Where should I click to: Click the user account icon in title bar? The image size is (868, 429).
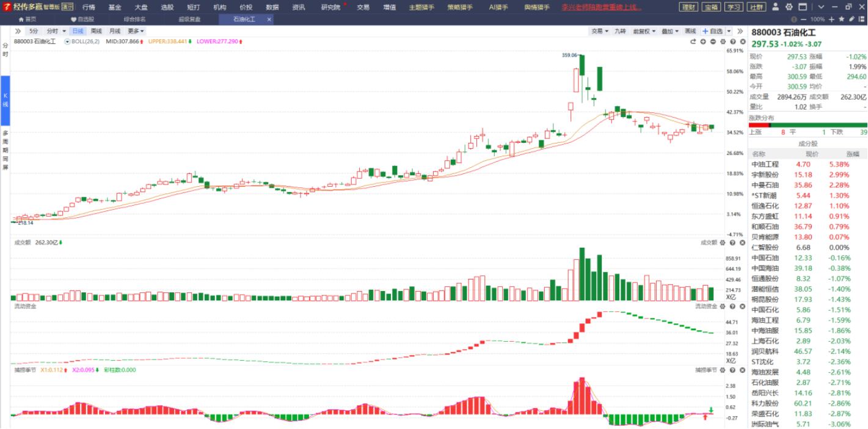[x=775, y=7]
